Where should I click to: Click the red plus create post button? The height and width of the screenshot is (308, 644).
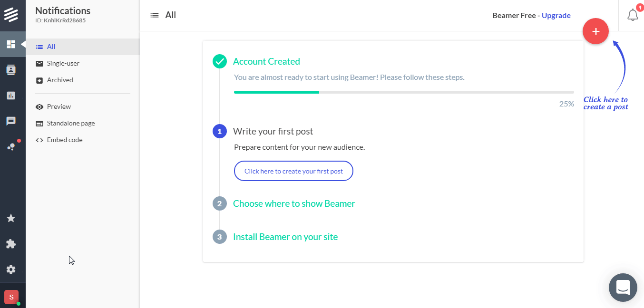click(x=595, y=31)
